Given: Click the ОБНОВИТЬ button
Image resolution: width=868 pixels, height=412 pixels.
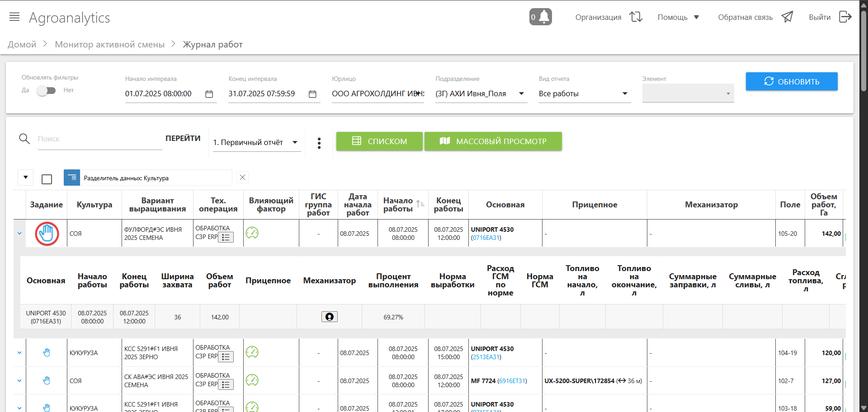Looking at the screenshot, I should point(791,81).
